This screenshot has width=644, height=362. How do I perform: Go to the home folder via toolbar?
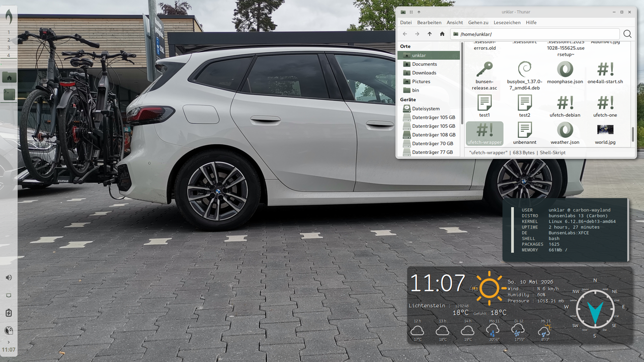[x=442, y=34]
